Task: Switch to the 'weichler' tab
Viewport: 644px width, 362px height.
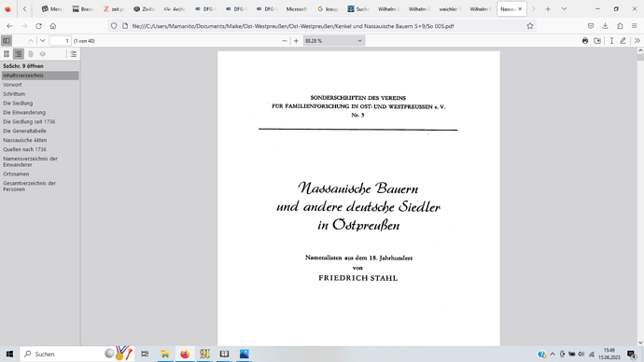Action: (x=449, y=9)
